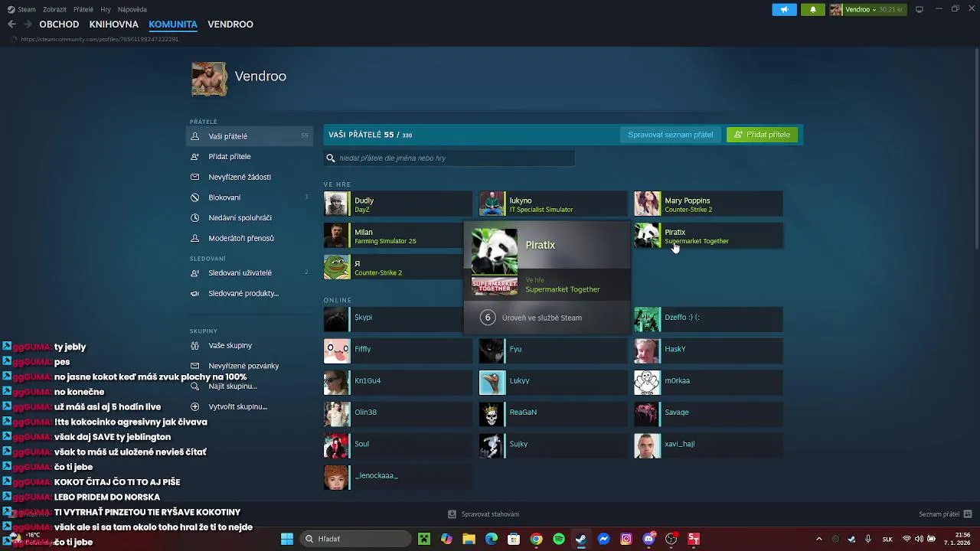Open Microsoft Store from the taskbar
Viewport: 980px width, 551px height.
(x=514, y=539)
